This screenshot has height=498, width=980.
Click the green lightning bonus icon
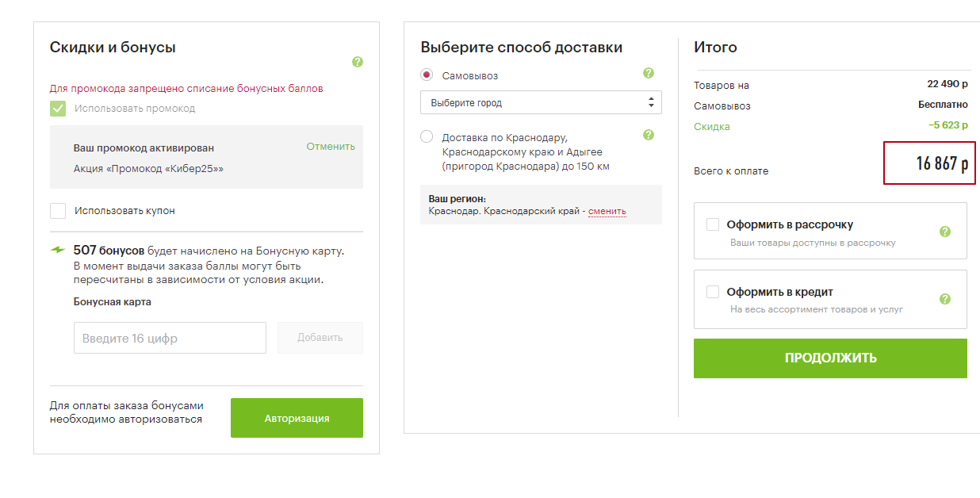[x=58, y=250]
